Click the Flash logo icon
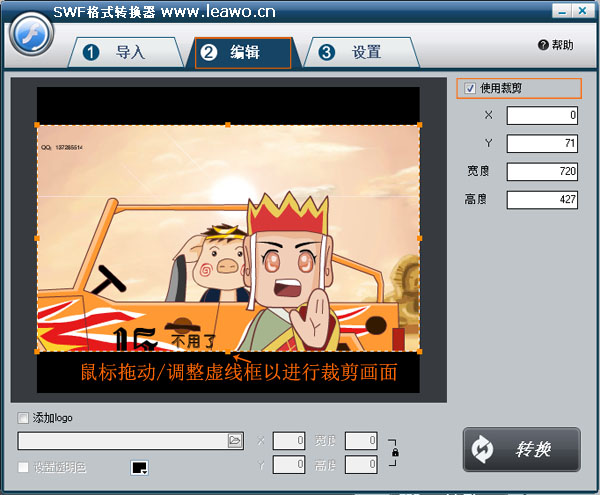The width and height of the screenshot is (600, 495). click(31, 34)
